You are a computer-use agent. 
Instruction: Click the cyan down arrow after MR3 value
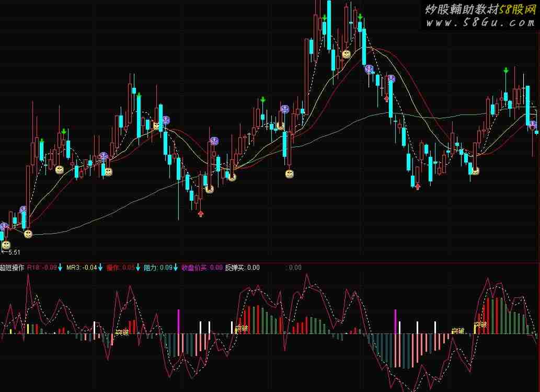(x=100, y=267)
